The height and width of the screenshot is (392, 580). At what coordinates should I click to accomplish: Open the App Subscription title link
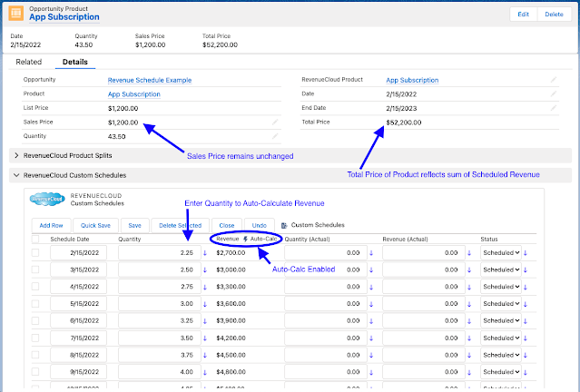pyautogui.click(x=64, y=17)
